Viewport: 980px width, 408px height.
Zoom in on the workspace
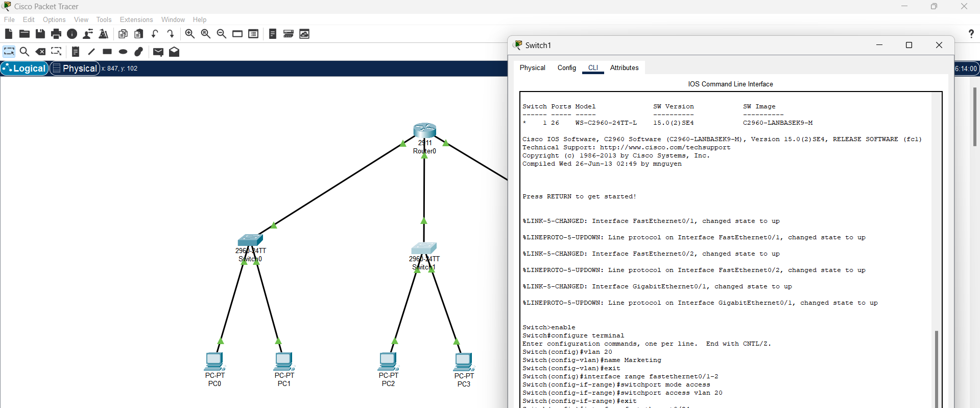pos(190,34)
